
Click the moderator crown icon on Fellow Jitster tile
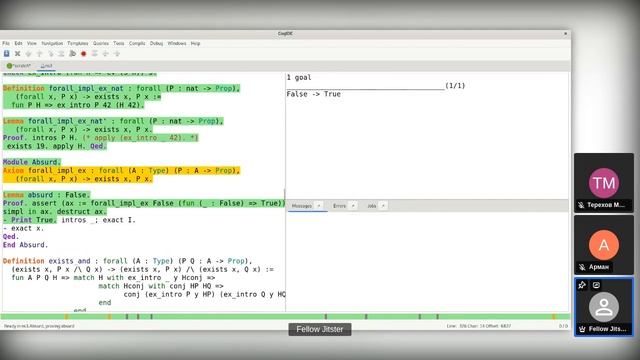pos(582,329)
